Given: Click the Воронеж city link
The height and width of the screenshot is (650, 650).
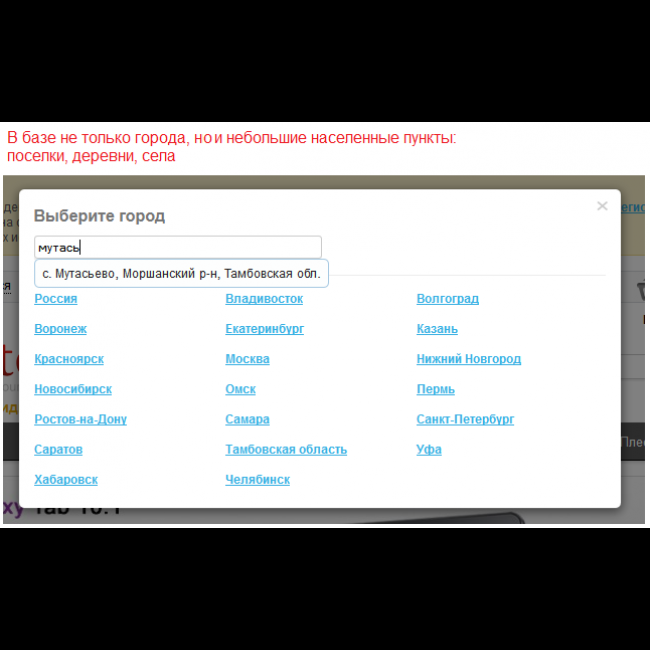Looking at the screenshot, I should [61, 329].
